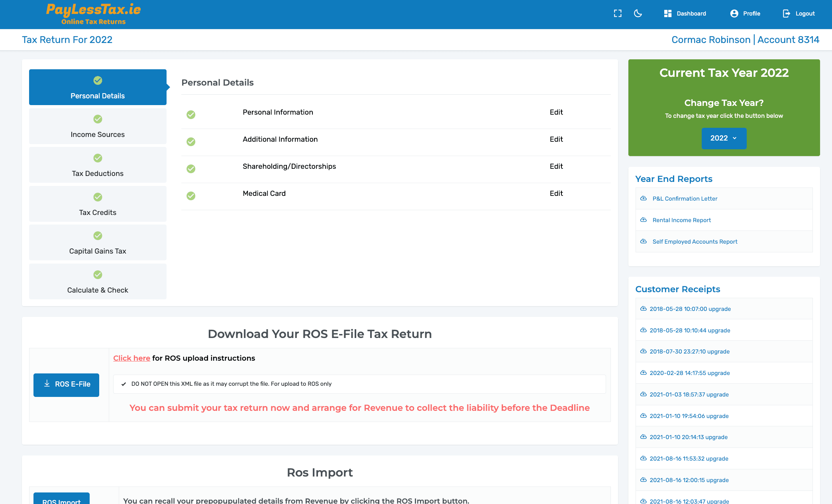Screen dimensions: 832x504
Task: Click download icon for 2018-05-28 10:10:44 receipt
Action: tap(643, 330)
